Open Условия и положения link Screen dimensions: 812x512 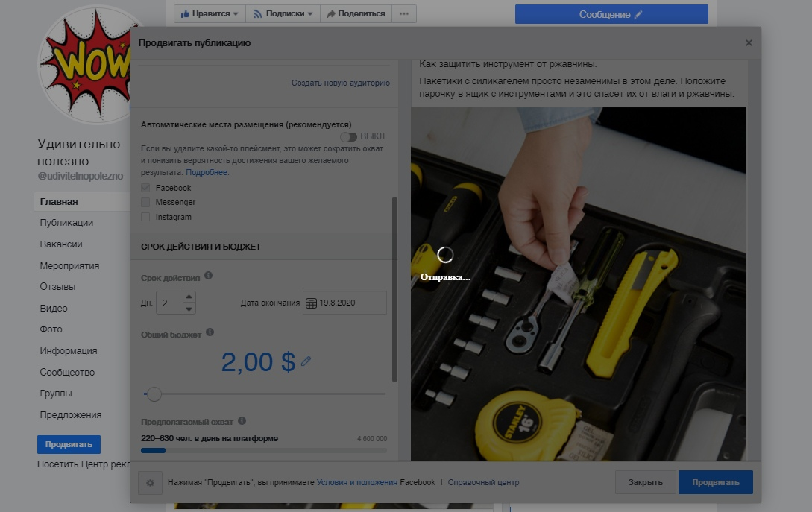click(357, 482)
